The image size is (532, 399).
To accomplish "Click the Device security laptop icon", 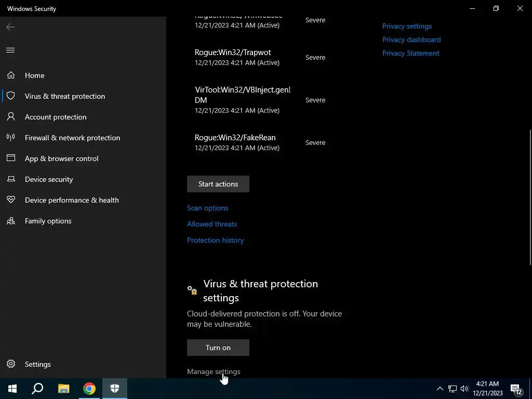I will tap(11, 179).
